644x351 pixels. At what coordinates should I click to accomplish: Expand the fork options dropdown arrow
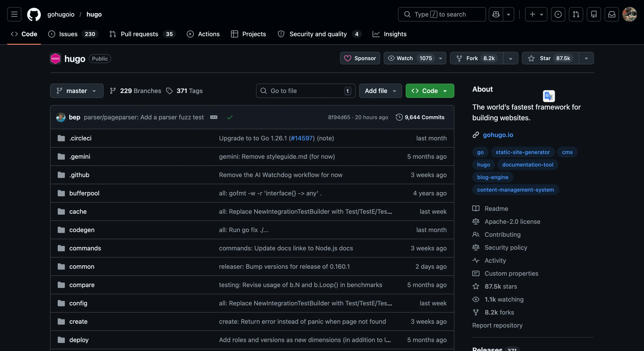coord(511,58)
